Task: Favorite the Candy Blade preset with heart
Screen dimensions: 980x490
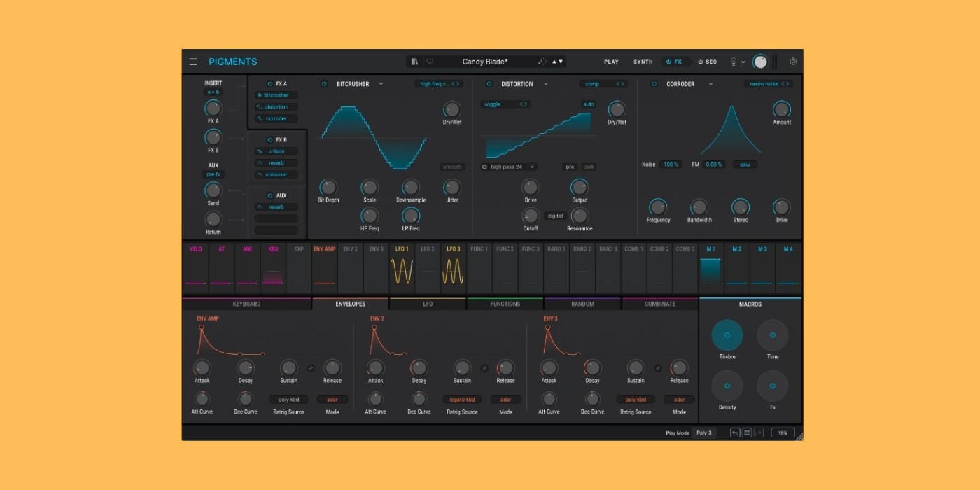Action: [429, 62]
